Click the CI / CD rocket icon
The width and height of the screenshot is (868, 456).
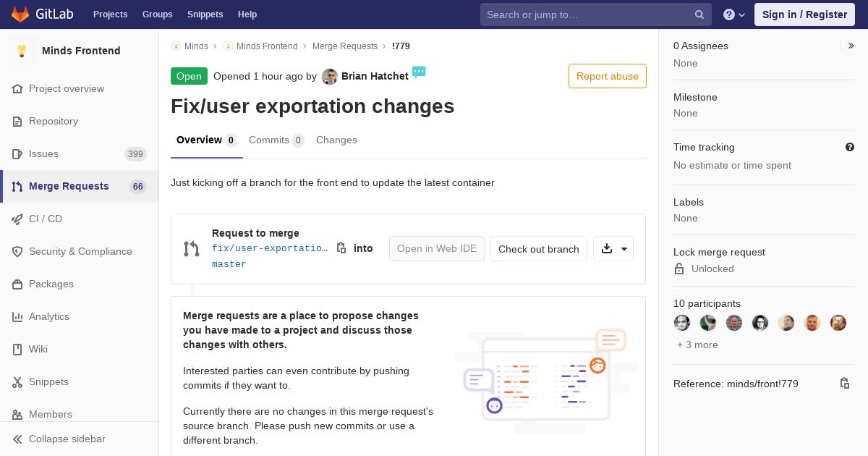click(x=17, y=219)
